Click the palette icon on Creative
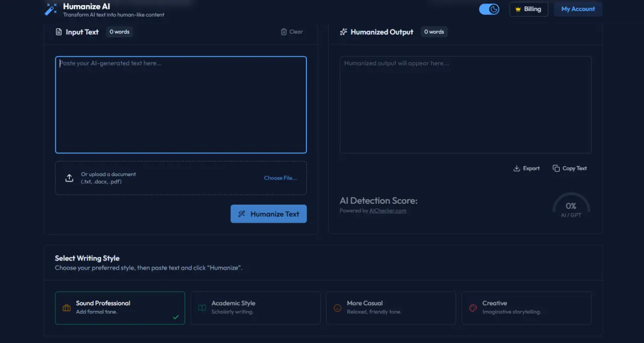Image resolution: width=644 pixels, height=343 pixels. (473, 308)
